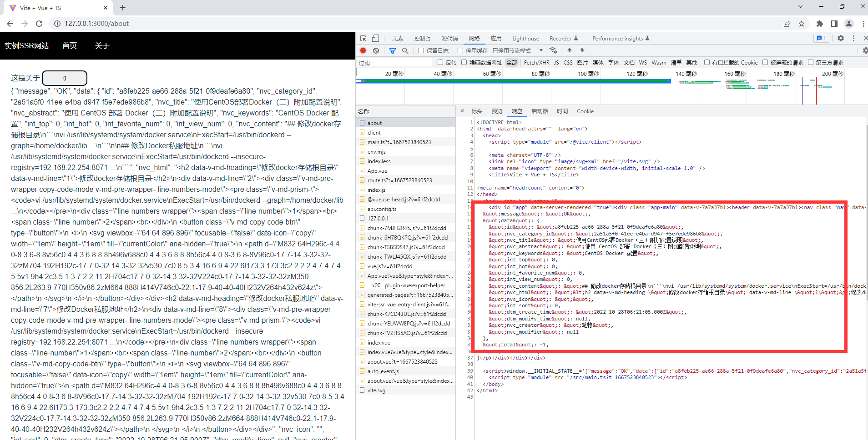Clear the network log
Viewport: 868px width, 440px height.
point(376,50)
